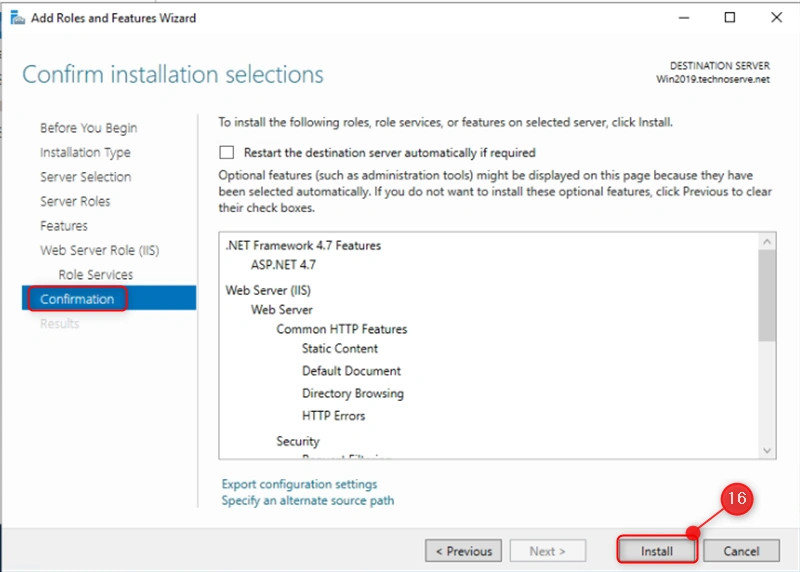Click the Previous button
This screenshot has width=800, height=572.
[x=463, y=551]
